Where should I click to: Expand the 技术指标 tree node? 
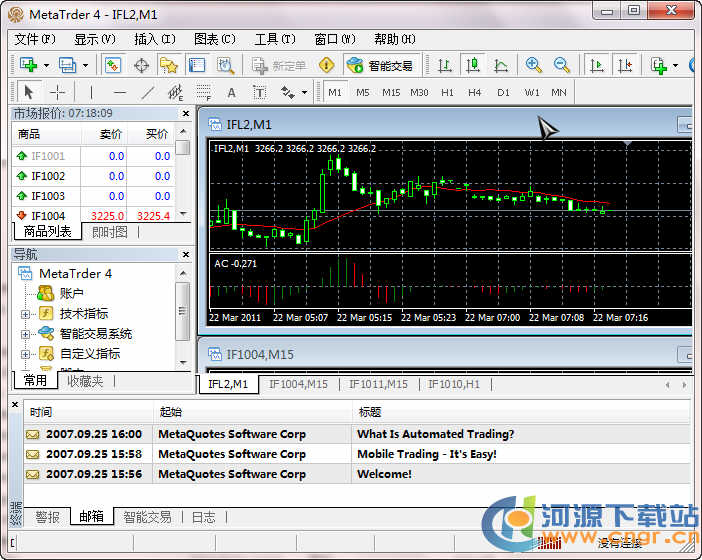(x=26, y=314)
